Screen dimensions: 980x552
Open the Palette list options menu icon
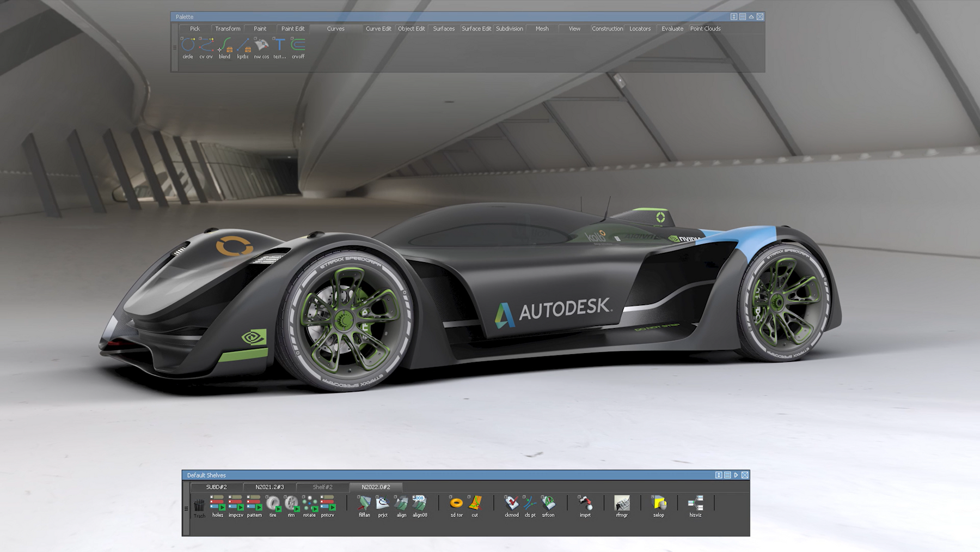[x=743, y=17]
